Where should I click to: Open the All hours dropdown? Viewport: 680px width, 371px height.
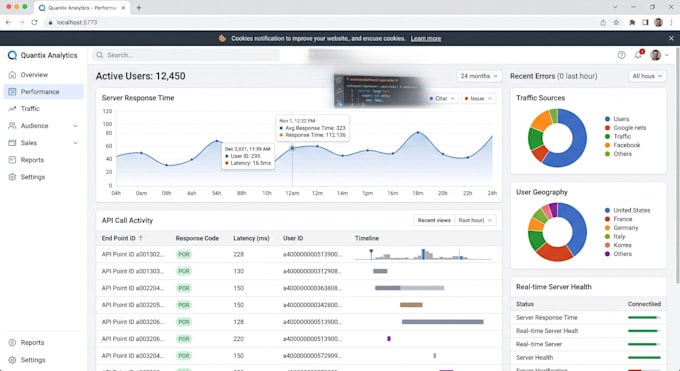point(647,76)
